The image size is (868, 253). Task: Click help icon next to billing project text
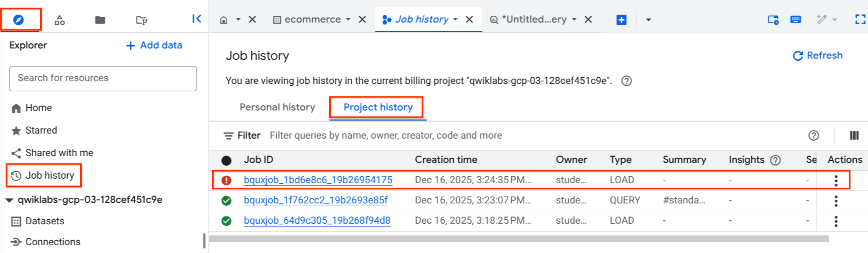[626, 81]
